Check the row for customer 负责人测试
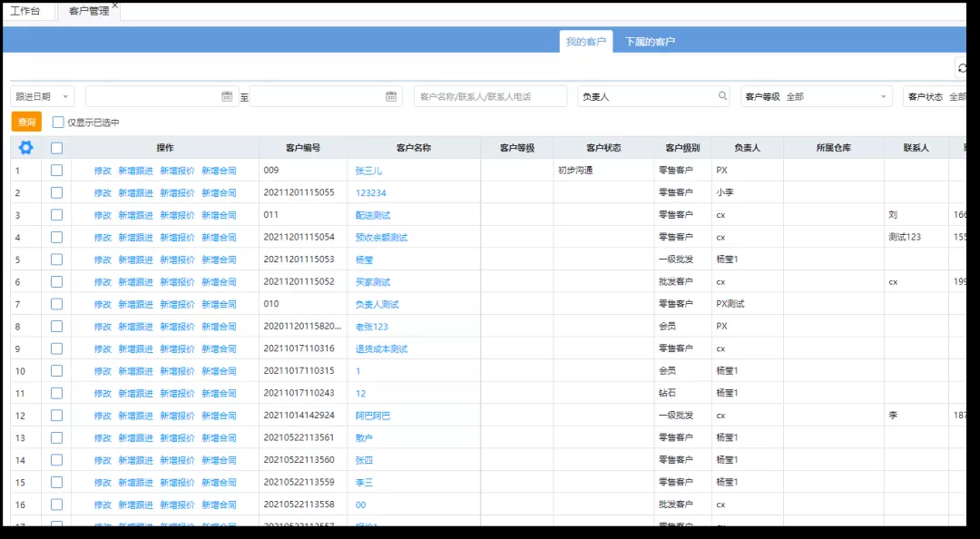 pos(57,304)
